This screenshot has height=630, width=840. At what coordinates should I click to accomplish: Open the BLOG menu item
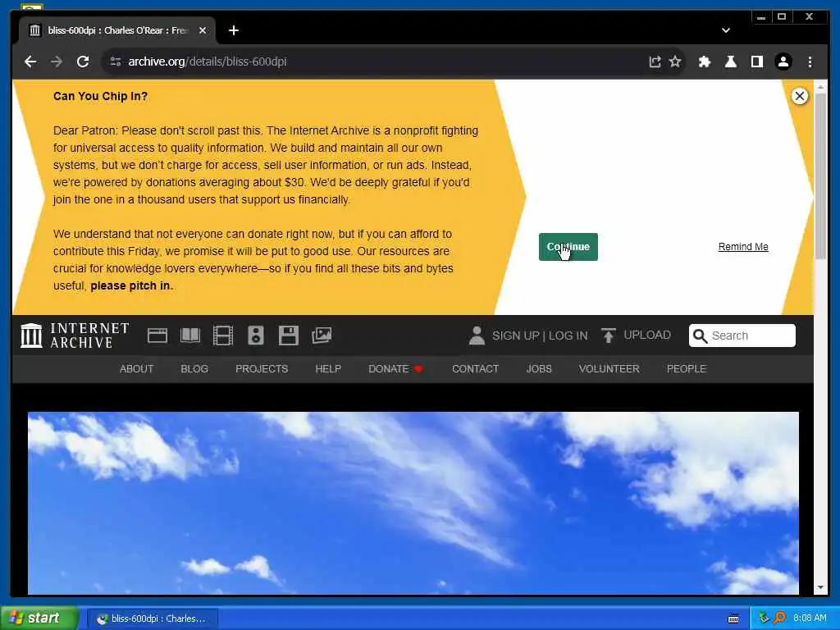point(194,369)
